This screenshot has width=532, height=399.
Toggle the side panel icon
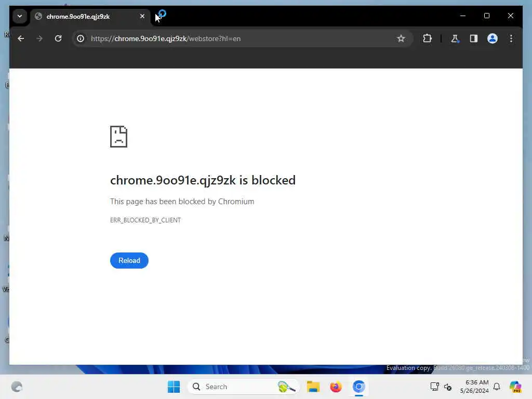[474, 38]
